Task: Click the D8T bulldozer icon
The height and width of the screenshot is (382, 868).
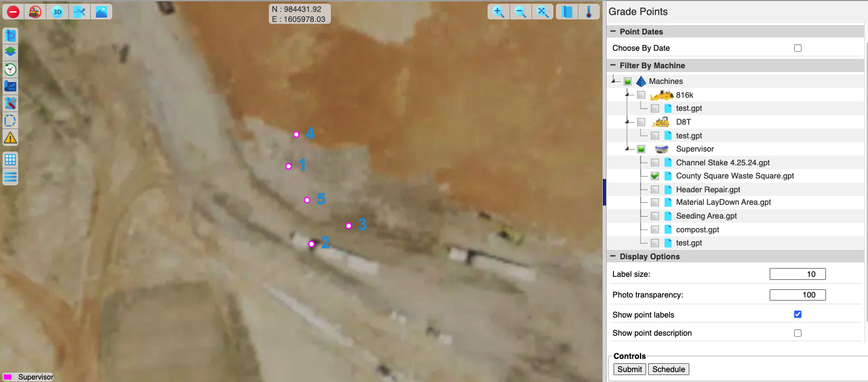Action: point(661,122)
